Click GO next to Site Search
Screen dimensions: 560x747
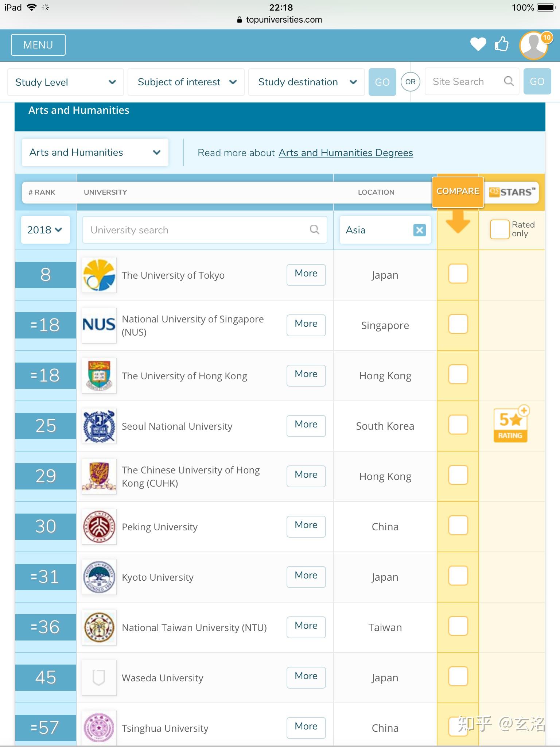coord(537,81)
